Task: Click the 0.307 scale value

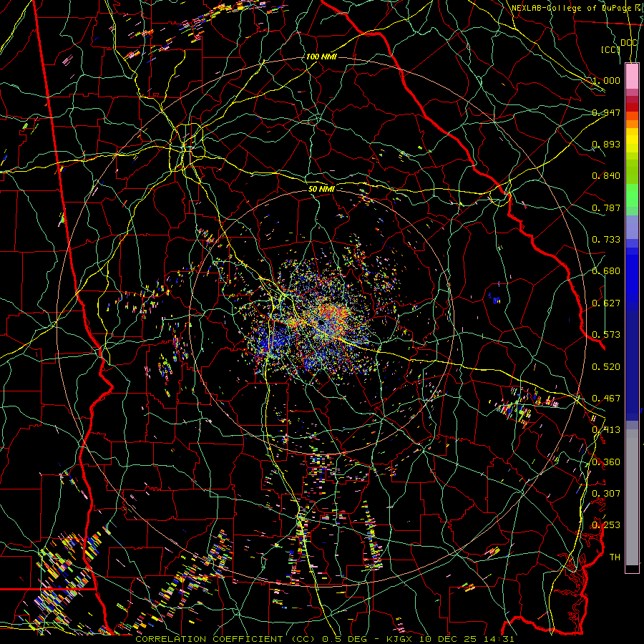Action: (x=606, y=493)
